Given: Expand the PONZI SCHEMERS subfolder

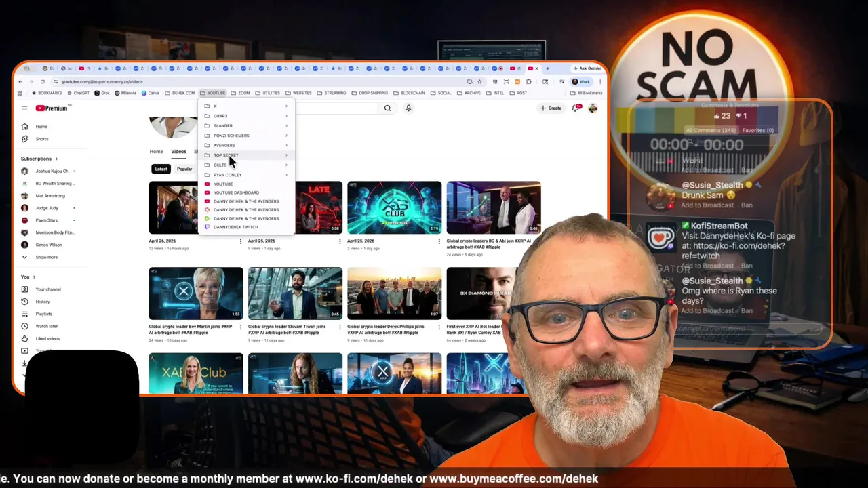Looking at the screenshot, I should (247, 136).
